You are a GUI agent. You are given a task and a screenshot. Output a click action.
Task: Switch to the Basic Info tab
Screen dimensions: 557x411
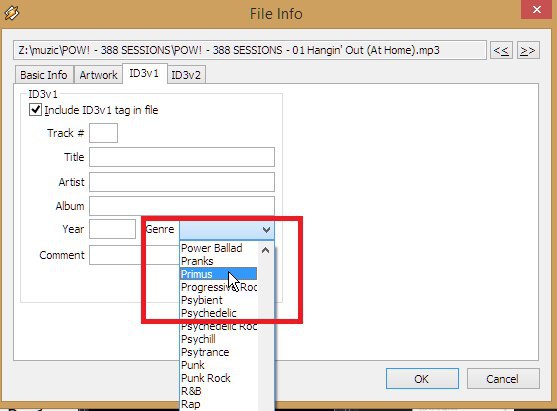44,75
